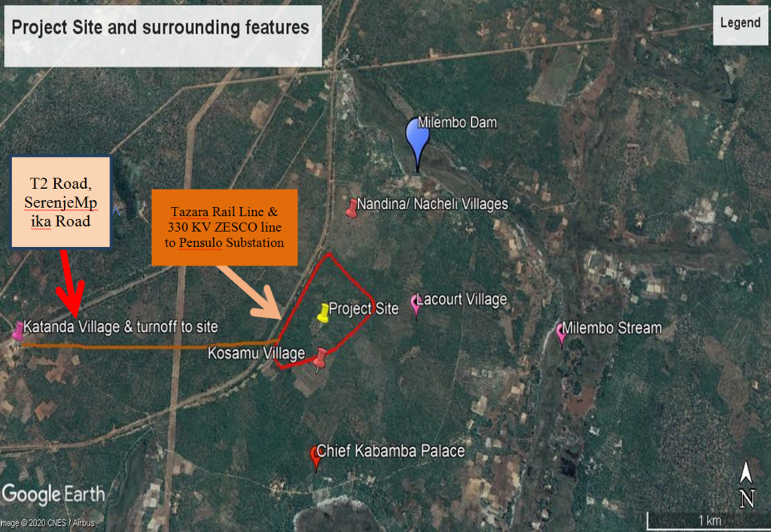Select the red downward arrow annotation
This screenshot has width=771, height=532.
70,284
